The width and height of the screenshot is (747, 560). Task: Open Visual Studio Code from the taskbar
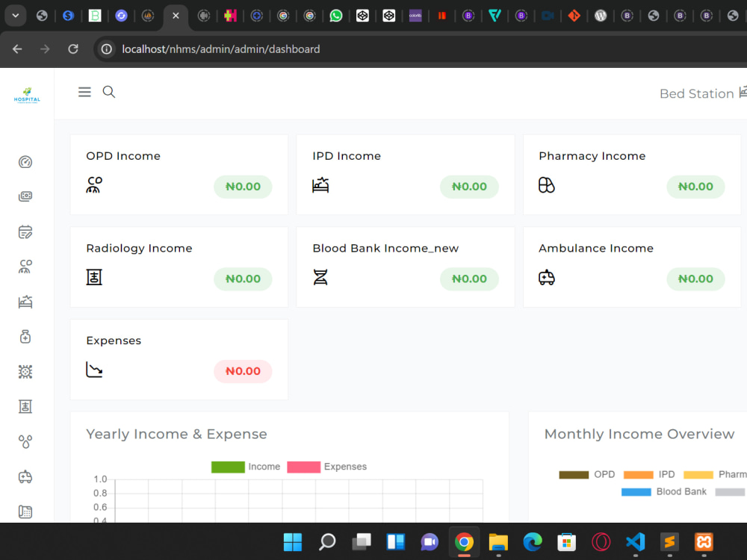point(635,542)
